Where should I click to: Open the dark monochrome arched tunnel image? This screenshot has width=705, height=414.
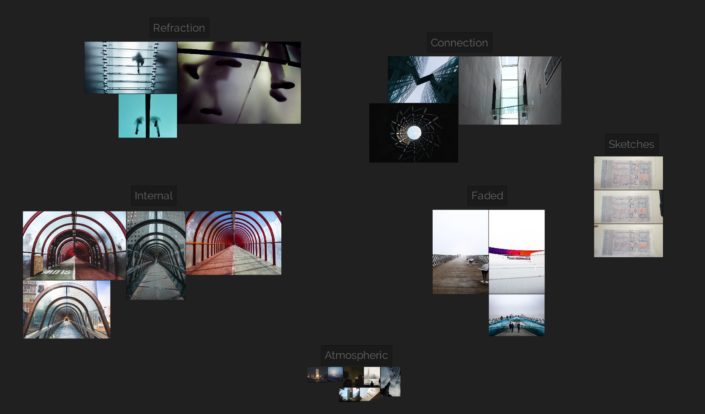(x=156, y=255)
